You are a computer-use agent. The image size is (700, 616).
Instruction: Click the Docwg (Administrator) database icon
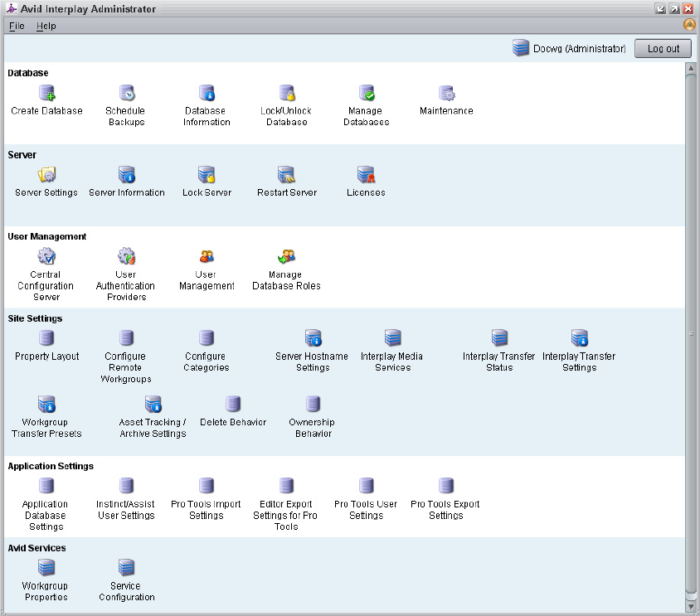click(x=521, y=48)
